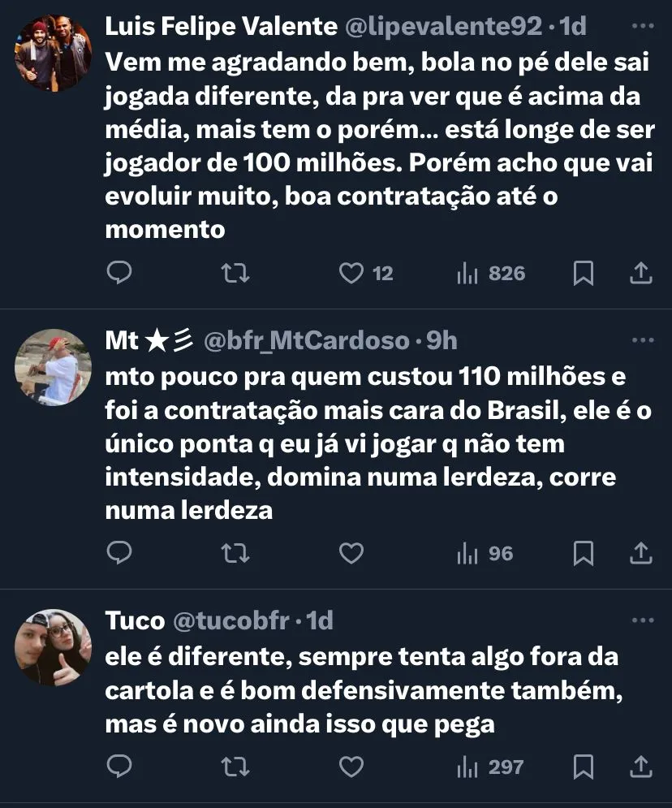Image resolution: width=672 pixels, height=808 pixels.
Task: Click Tuco's profile picture
Action: point(54,646)
